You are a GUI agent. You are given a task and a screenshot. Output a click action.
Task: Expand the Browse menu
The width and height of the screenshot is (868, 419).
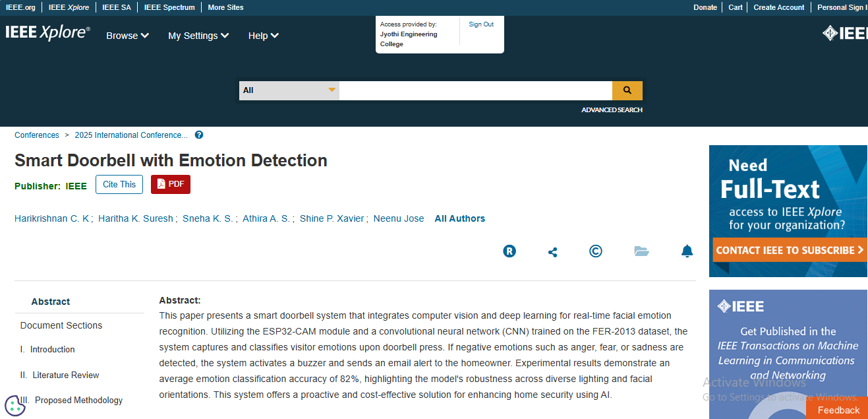pyautogui.click(x=127, y=36)
